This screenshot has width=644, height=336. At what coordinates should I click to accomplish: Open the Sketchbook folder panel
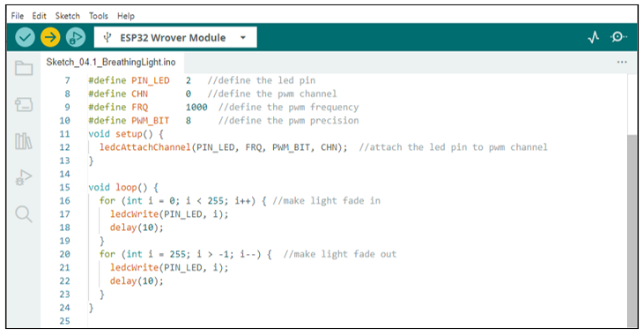click(x=24, y=68)
